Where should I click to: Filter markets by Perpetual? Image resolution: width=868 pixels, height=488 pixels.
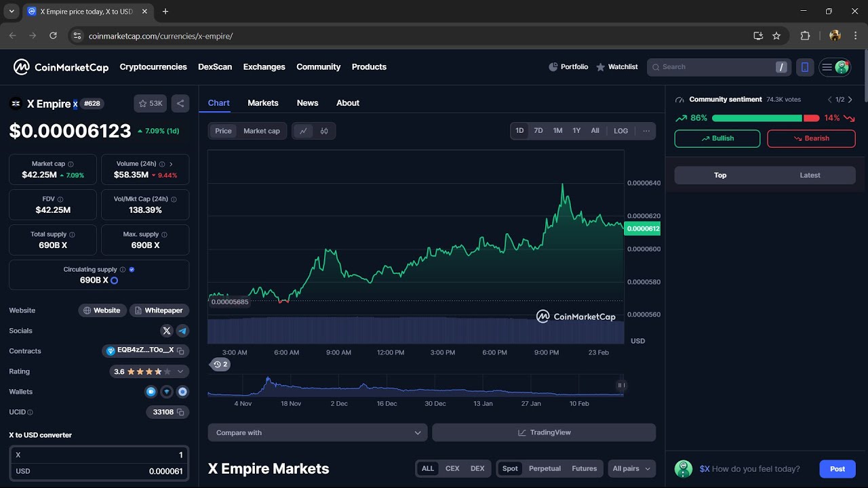tap(545, 468)
